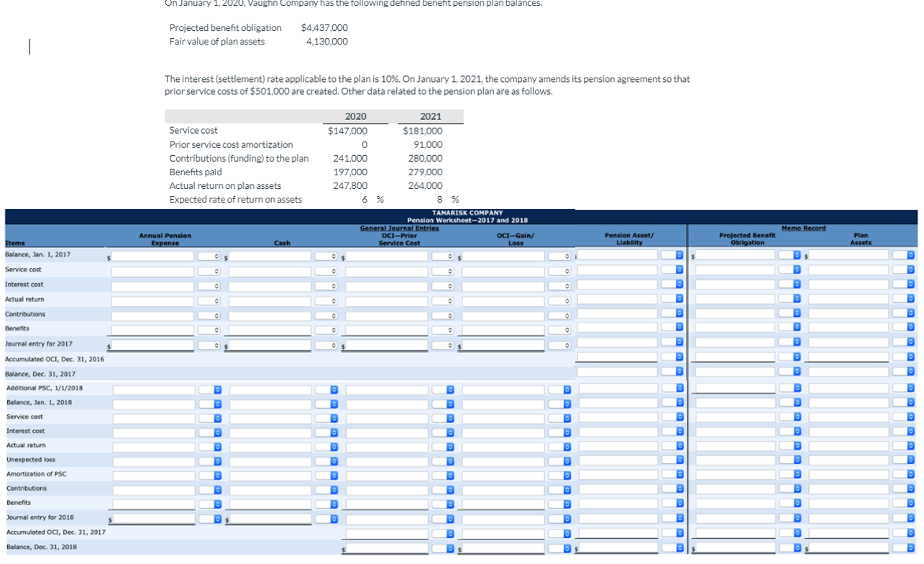Focus OCI—Prior Service Cost field, Accumulated OCI Dec. 31, 2017
924x564 pixels.
388,534
